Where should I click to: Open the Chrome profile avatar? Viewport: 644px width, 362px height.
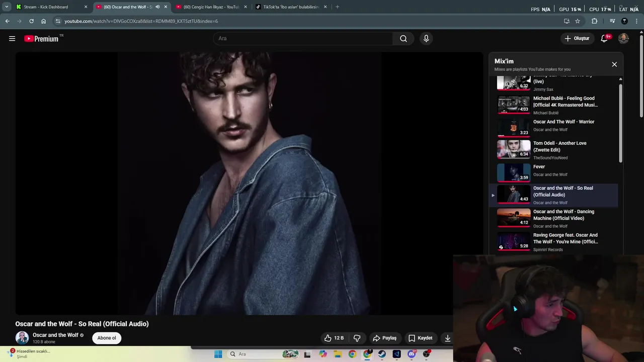click(624, 21)
